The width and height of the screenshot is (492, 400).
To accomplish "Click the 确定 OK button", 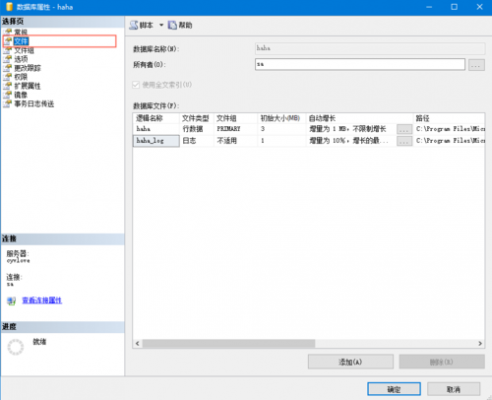I will 394,389.
